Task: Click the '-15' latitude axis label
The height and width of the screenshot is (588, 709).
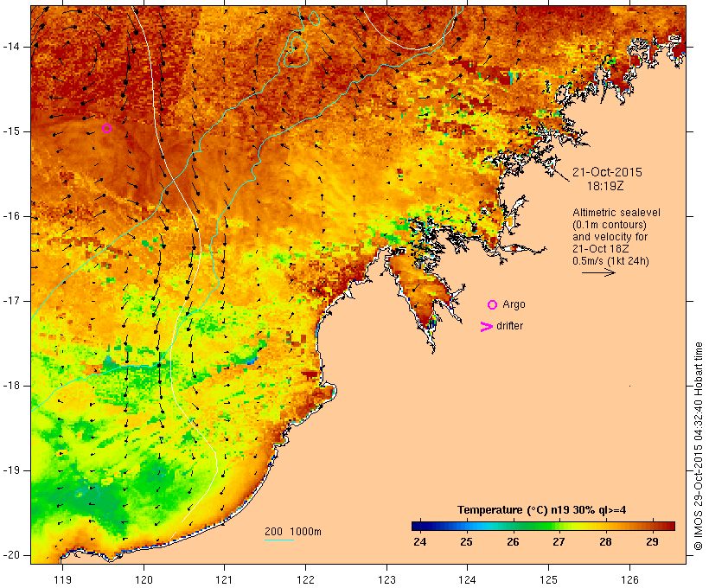Action: 10,131
